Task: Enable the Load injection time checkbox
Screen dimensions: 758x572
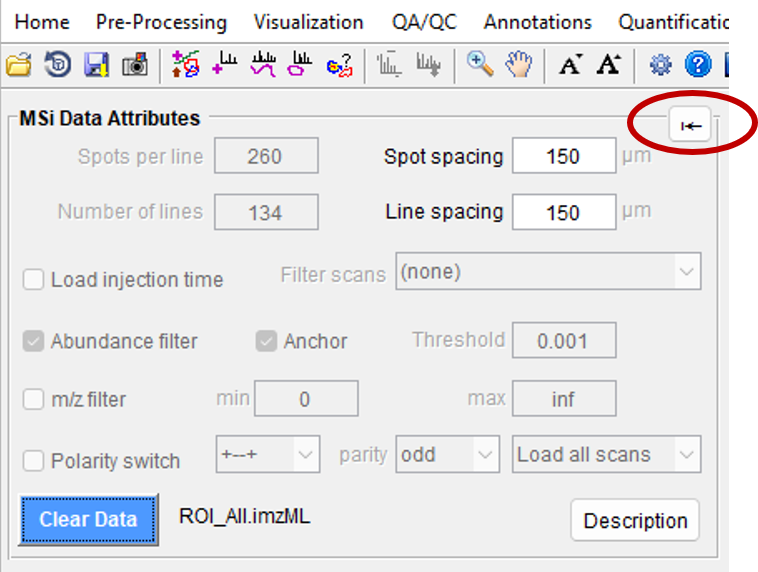Action: pos(33,279)
